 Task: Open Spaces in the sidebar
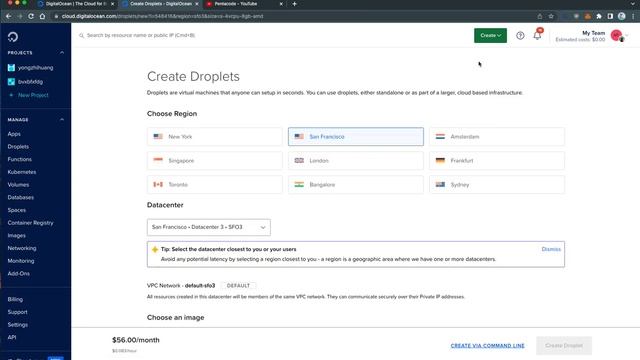point(17,210)
